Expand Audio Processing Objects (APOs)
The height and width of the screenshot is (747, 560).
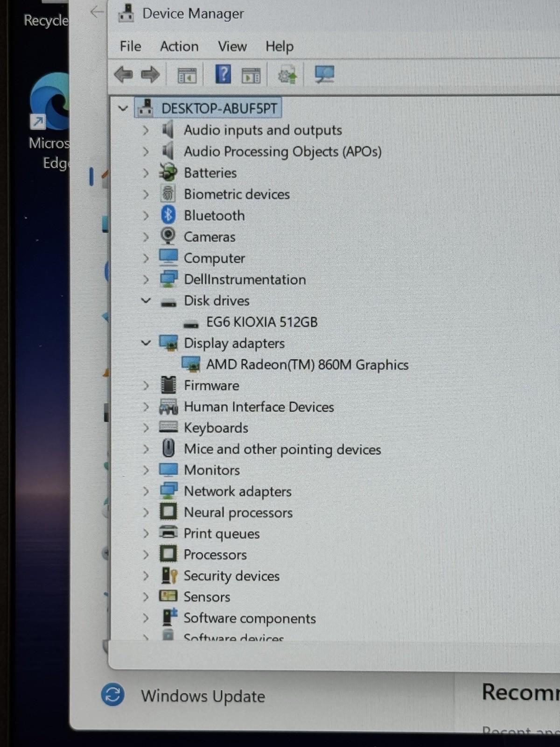coord(146,151)
